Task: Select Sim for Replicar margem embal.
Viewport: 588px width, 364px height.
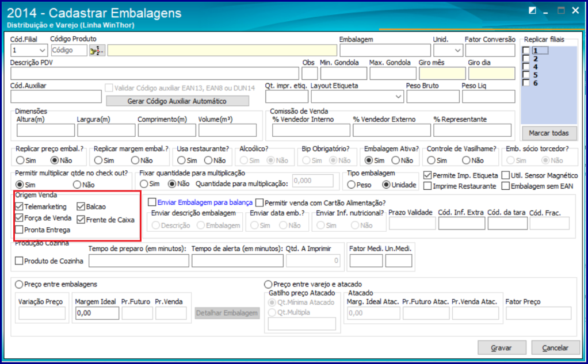Action: click(x=98, y=160)
